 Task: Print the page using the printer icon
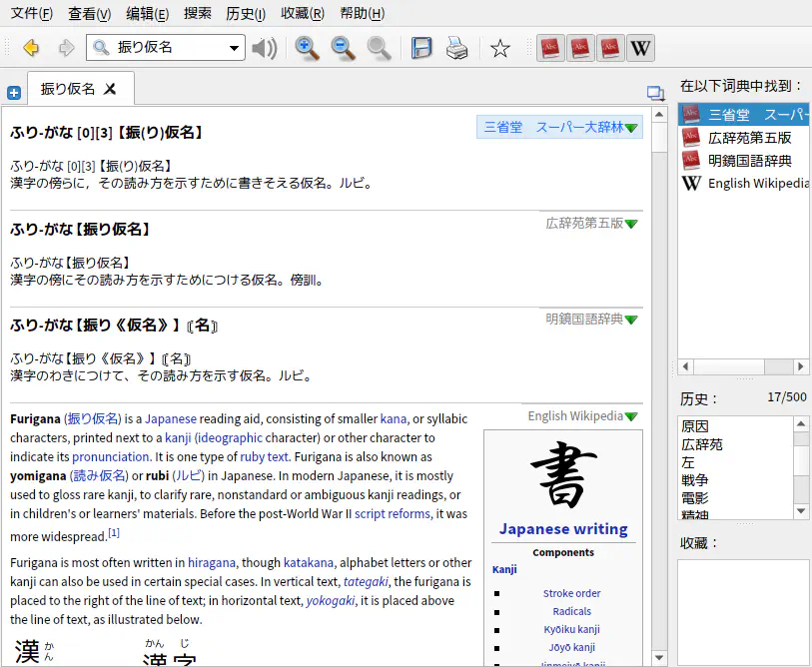click(x=456, y=48)
